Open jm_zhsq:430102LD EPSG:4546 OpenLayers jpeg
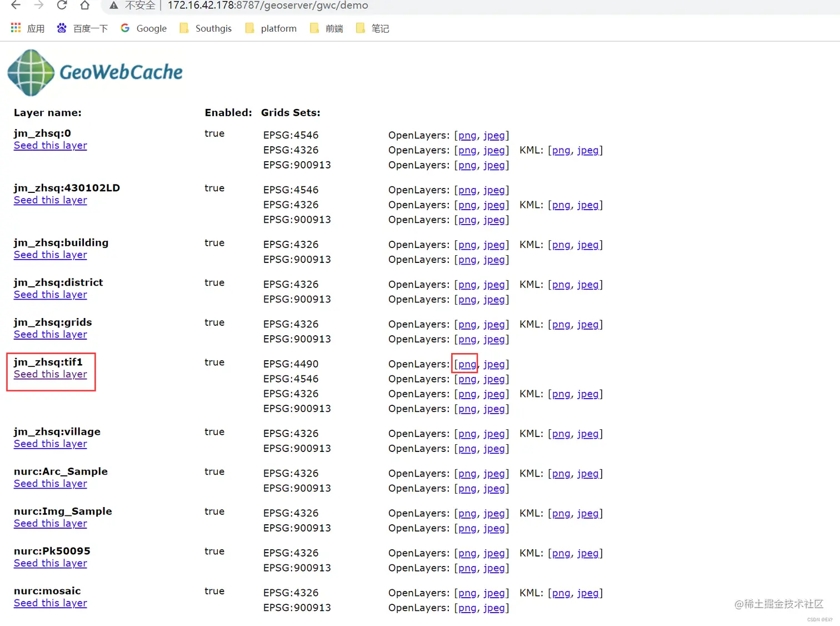Viewport: 840px width, 626px height. coord(494,190)
